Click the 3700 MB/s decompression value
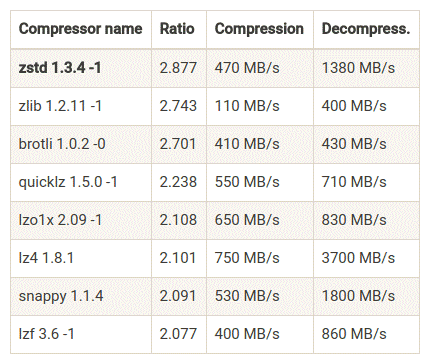The width and height of the screenshot is (433, 361). tap(358, 258)
